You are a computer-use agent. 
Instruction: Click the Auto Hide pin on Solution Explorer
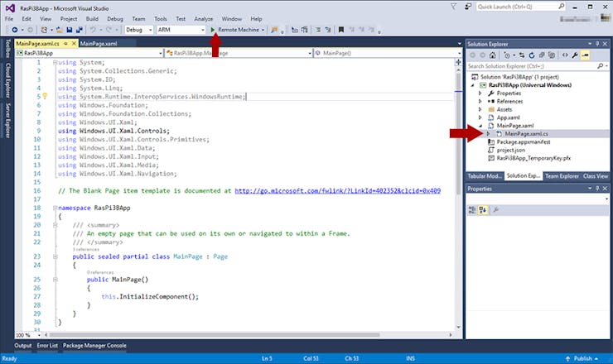point(597,44)
